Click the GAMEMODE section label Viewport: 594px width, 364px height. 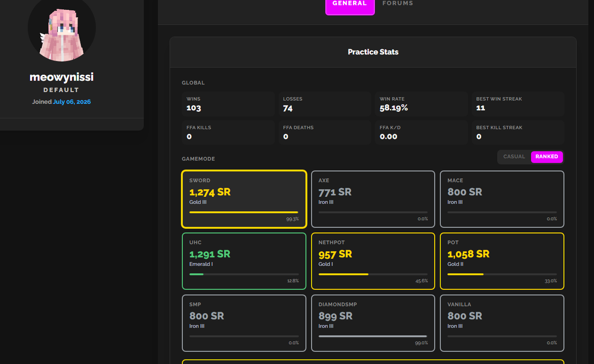coord(198,159)
